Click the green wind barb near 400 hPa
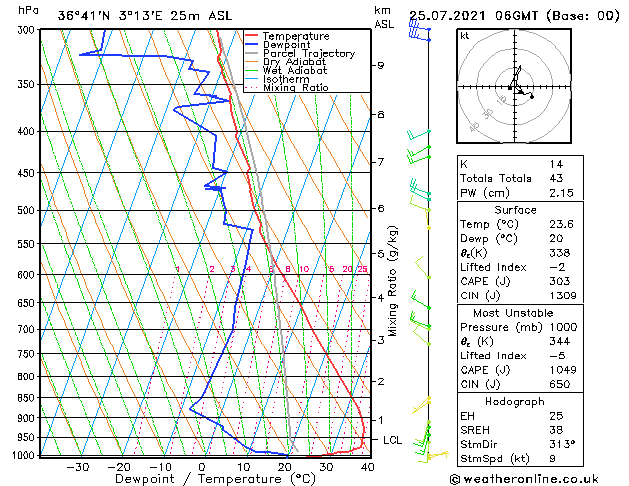This screenshot has height=486, width=629. (418, 135)
